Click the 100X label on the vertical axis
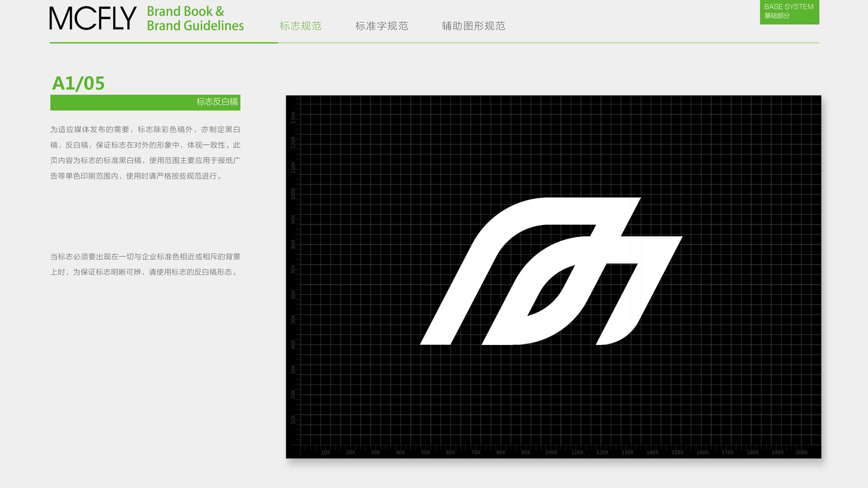 [293, 193]
